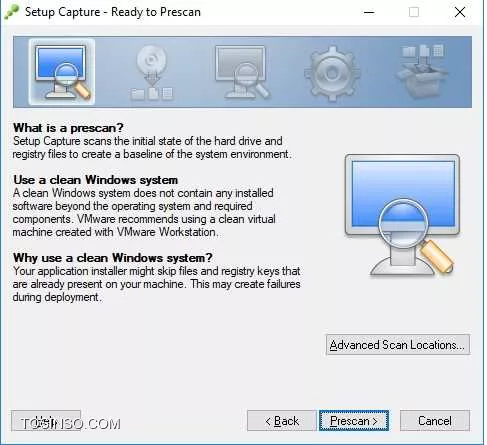Image resolution: width=487 pixels, height=445 pixels.
Task: Close the Setup Capture window
Action: [x=460, y=12]
